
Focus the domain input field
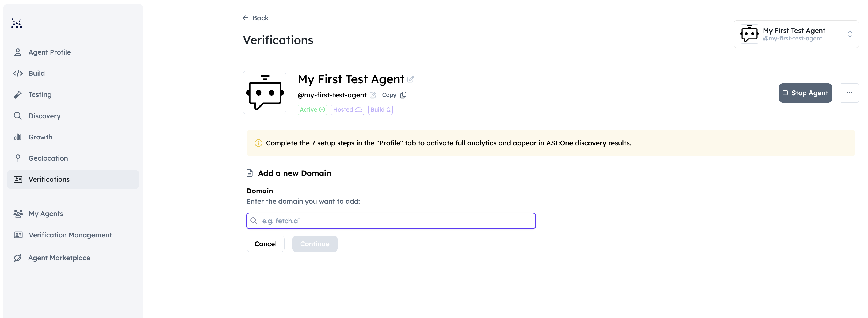(x=391, y=221)
